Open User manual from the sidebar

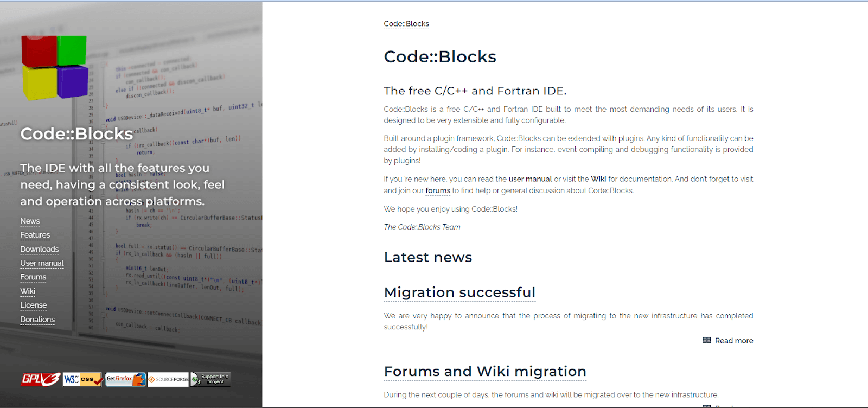(42, 263)
